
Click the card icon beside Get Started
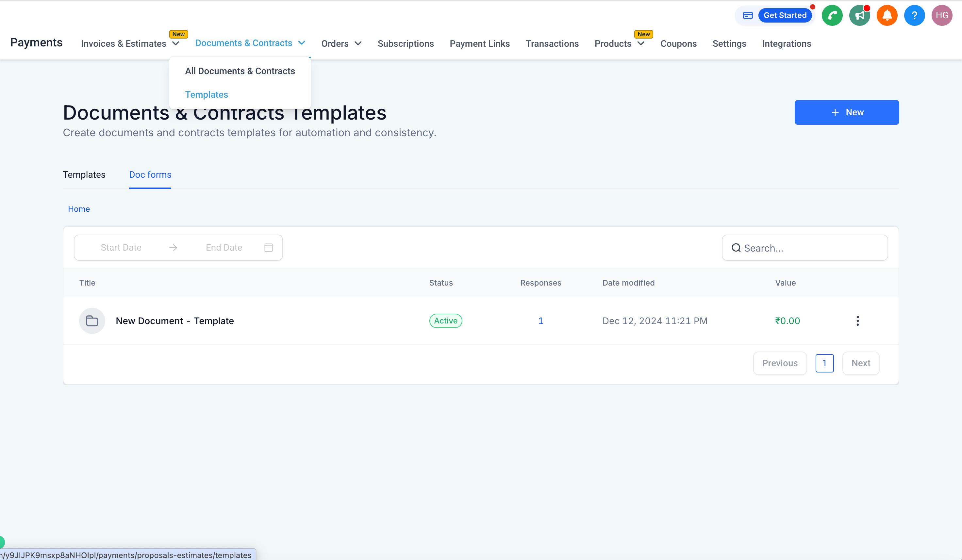click(747, 15)
